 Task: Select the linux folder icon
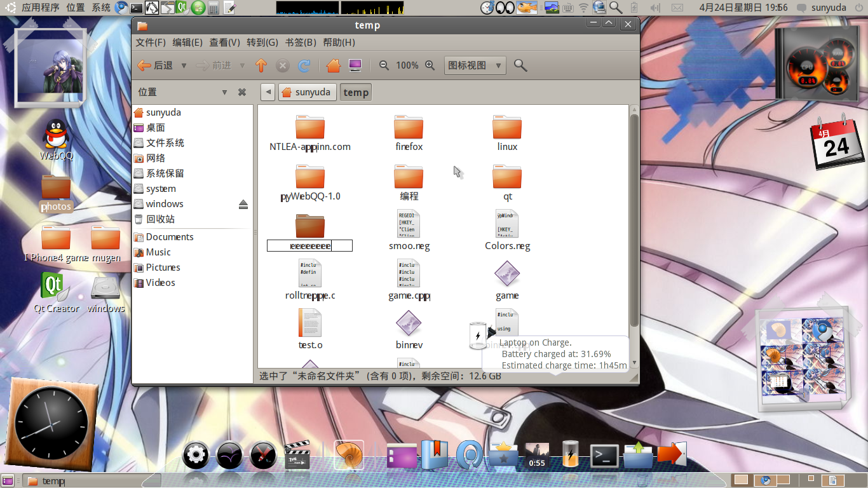(507, 127)
